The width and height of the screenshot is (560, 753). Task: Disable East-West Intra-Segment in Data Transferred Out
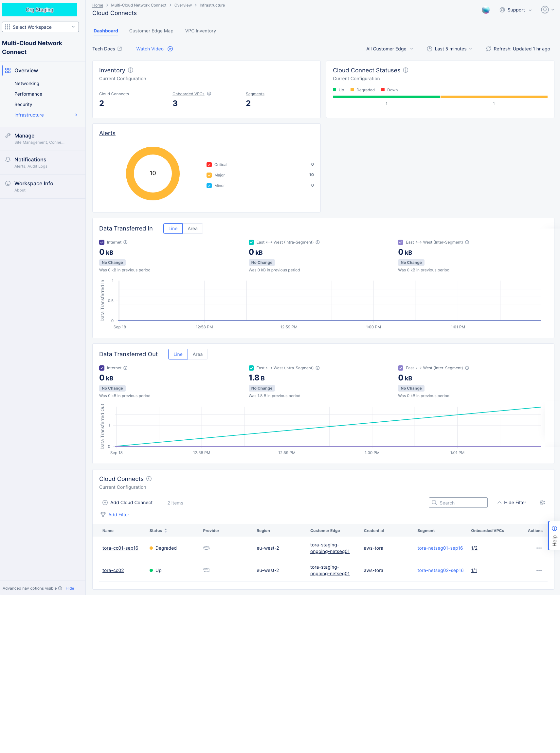coord(251,368)
